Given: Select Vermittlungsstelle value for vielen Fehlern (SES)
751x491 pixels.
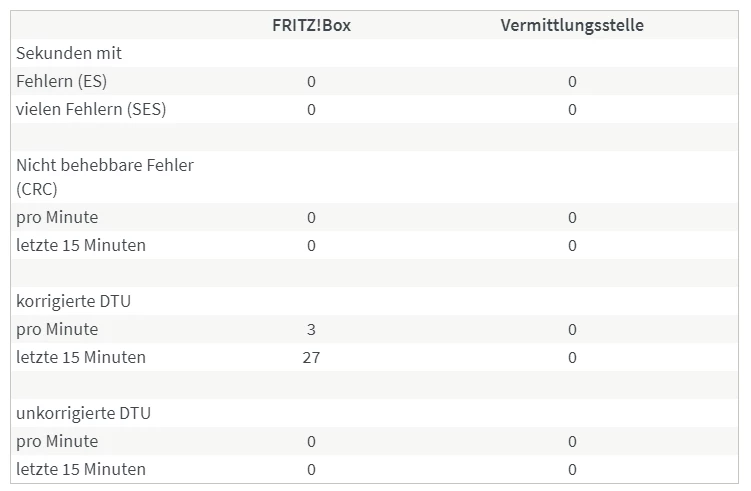Looking at the screenshot, I should coord(572,109).
